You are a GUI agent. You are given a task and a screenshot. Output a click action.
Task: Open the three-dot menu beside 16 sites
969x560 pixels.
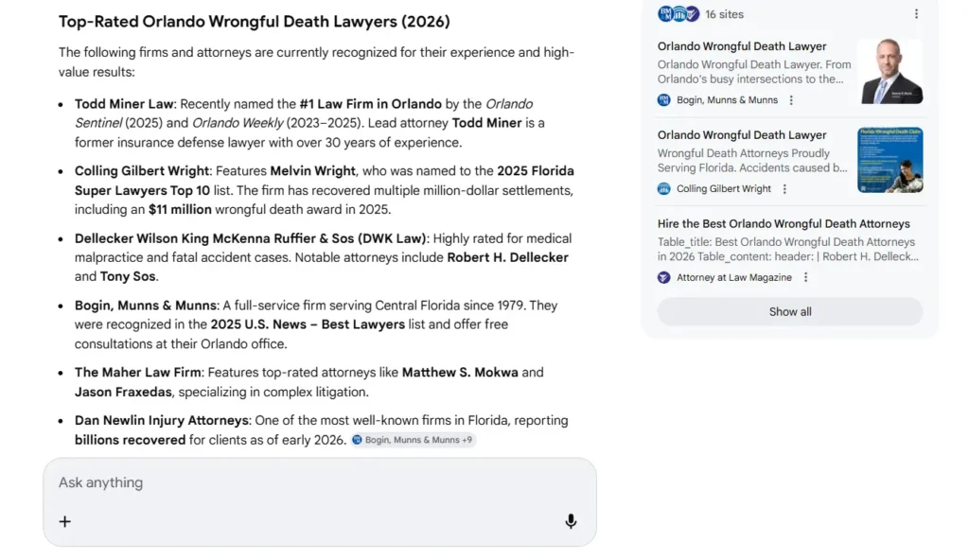(915, 14)
